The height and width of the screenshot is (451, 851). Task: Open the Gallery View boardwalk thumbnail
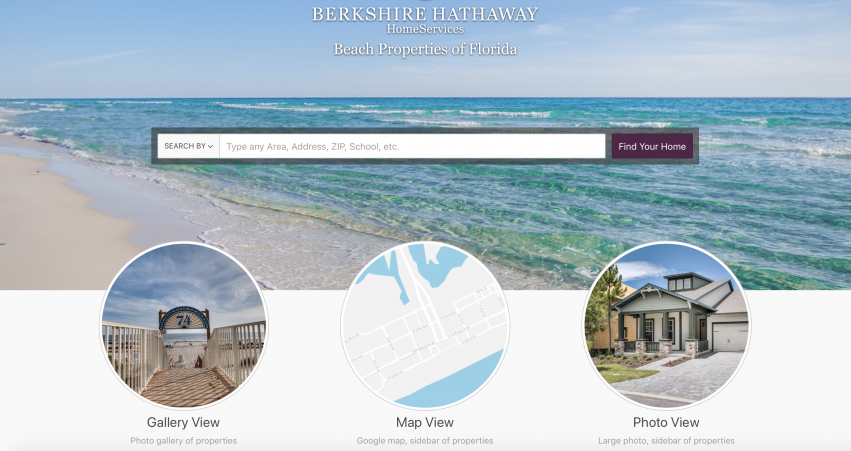[x=183, y=325]
